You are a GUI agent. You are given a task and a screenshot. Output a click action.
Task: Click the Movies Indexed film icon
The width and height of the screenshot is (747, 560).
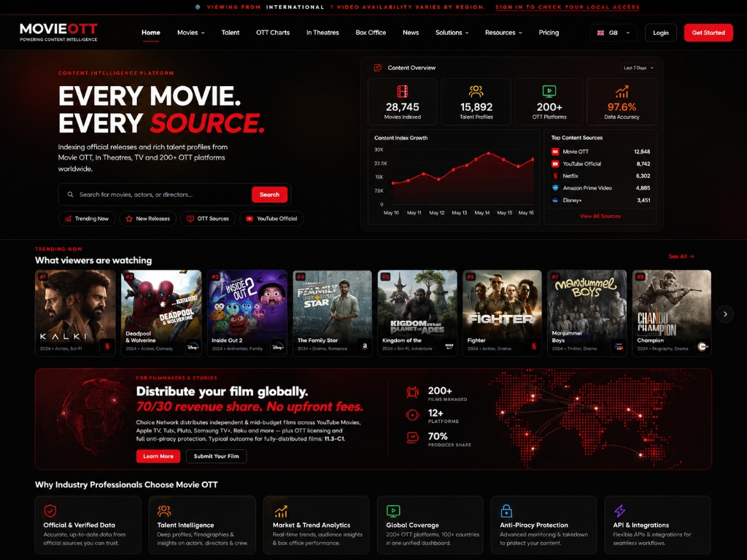(x=403, y=91)
